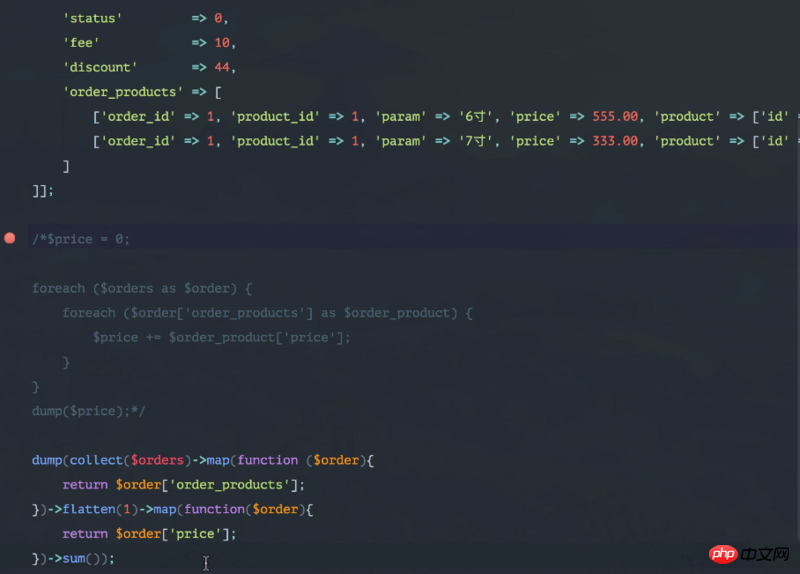Click the flatten(1) method call
The image size is (800, 574).
point(89,509)
